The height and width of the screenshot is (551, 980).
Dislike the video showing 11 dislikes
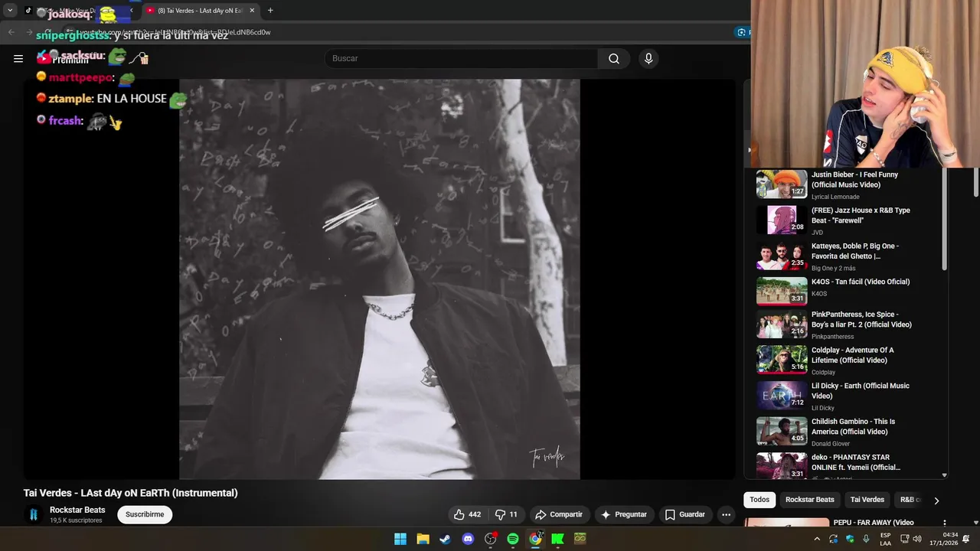(507, 514)
